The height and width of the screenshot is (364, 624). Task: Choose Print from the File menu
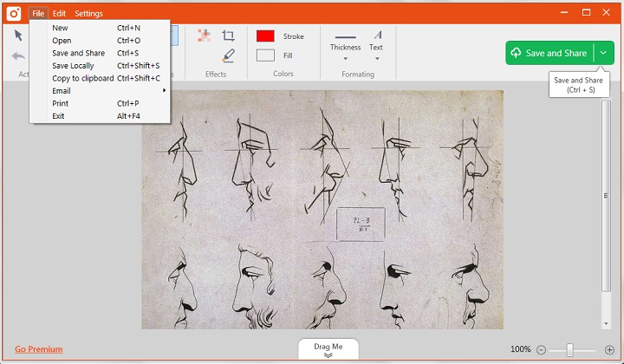(100, 103)
